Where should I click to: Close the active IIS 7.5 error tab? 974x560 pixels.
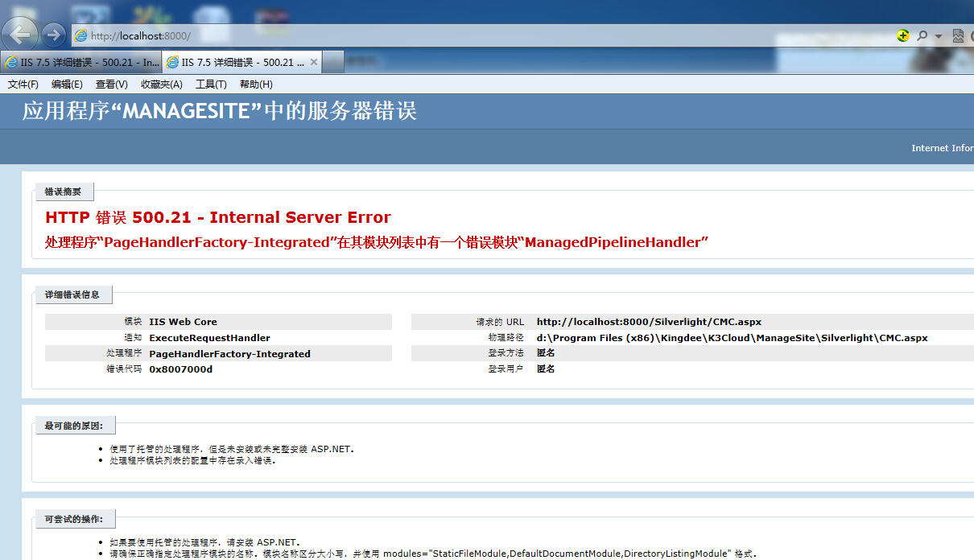(314, 62)
